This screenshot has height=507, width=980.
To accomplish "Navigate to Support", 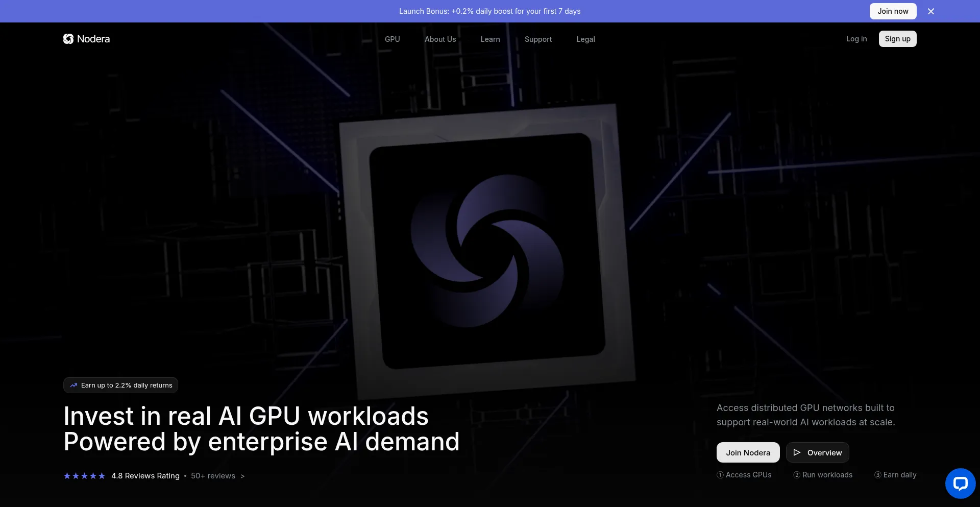I will pos(538,39).
